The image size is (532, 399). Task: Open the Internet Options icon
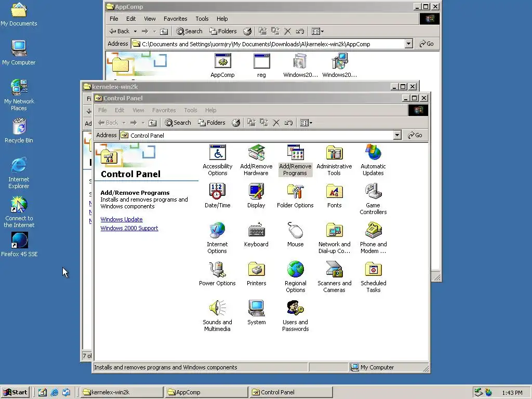(x=217, y=237)
